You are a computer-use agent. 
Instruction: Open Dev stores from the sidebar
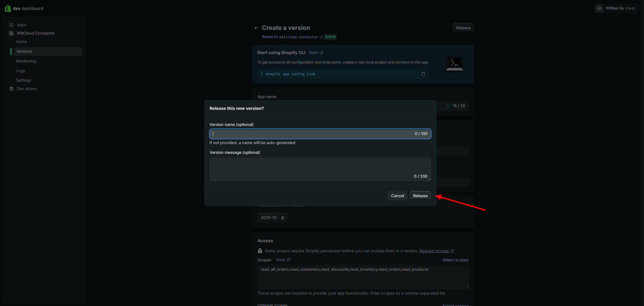pos(27,89)
